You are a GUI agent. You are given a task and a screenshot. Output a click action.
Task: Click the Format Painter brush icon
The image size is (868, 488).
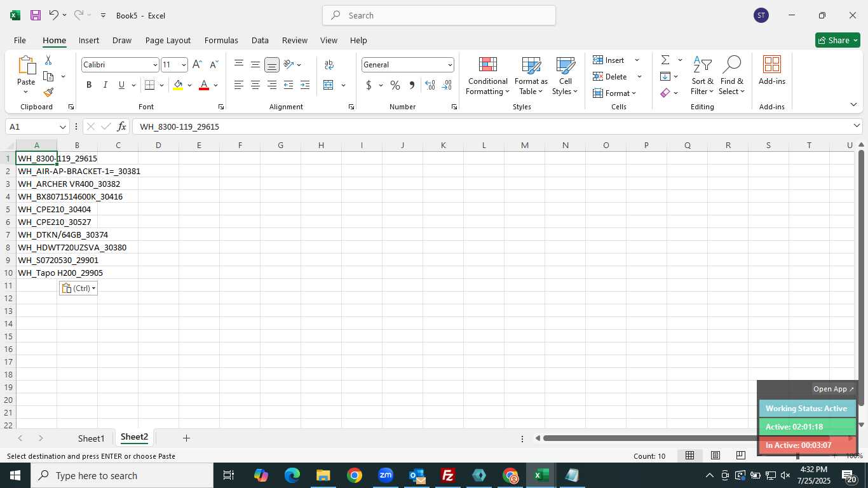[48, 92]
